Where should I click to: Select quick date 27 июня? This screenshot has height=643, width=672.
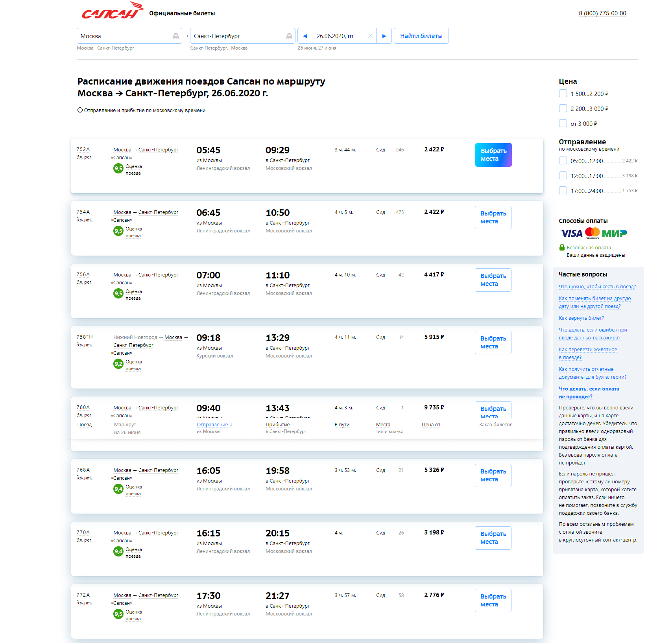point(327,48)
